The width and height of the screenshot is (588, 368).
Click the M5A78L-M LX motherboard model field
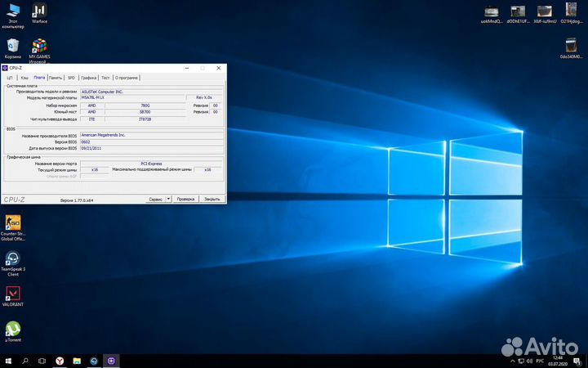coord(132,97)
